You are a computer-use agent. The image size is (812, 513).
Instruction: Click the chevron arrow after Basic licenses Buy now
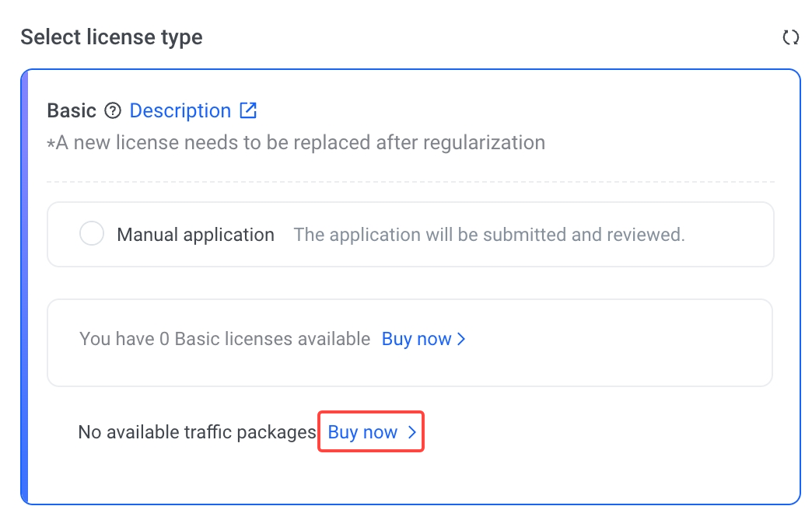tap(462, 340)
